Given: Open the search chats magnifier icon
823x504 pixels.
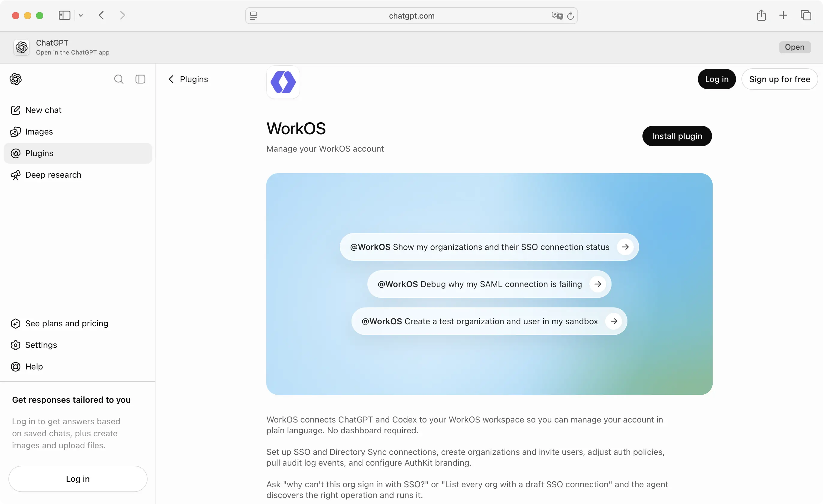Looking at the screenshot, I should (x=118, y=79).
